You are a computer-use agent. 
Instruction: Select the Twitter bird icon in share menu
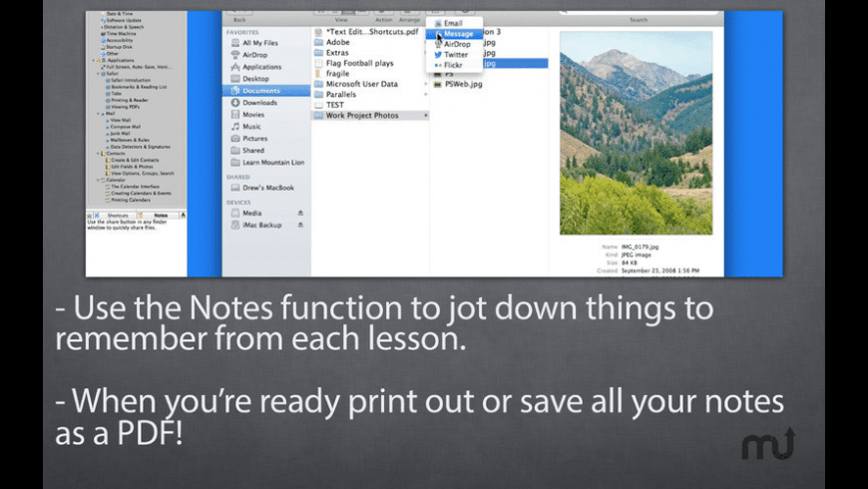438,55
